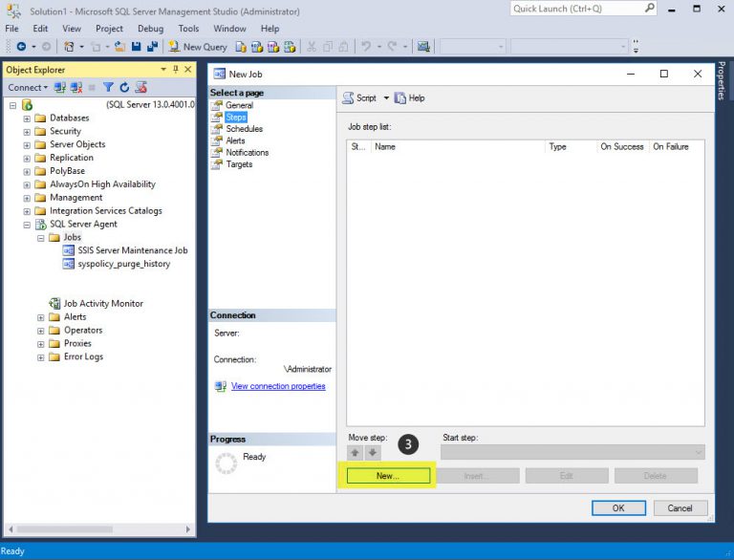Select the Targets page
Image resolution: width=734 pixels, height=560 pixels.
click(239, 164)
